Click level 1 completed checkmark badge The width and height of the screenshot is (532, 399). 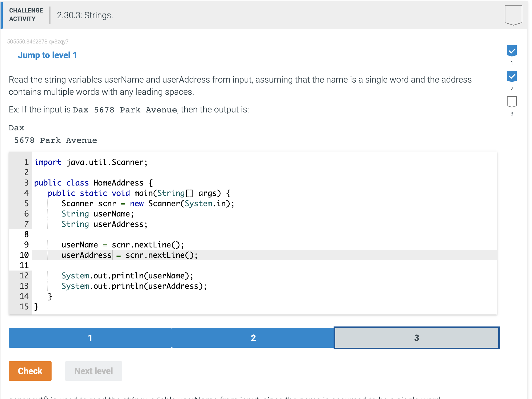click(x=512, y=51)
